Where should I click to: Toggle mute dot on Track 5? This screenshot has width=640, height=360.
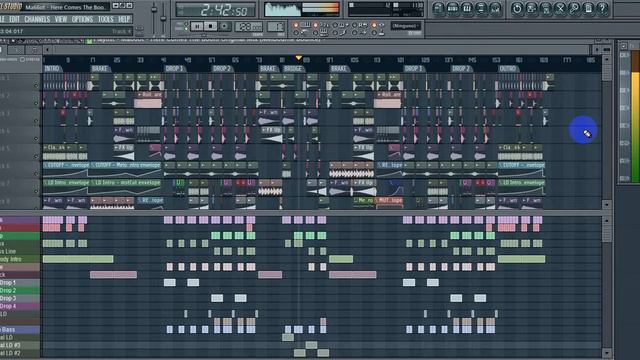coord(36,156)
